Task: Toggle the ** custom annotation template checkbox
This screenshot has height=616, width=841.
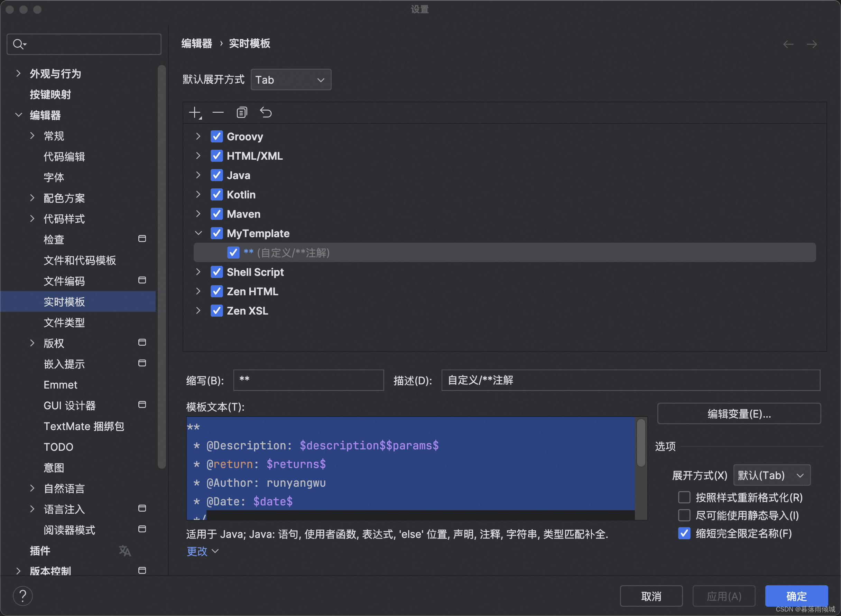Action: [233, 253]
